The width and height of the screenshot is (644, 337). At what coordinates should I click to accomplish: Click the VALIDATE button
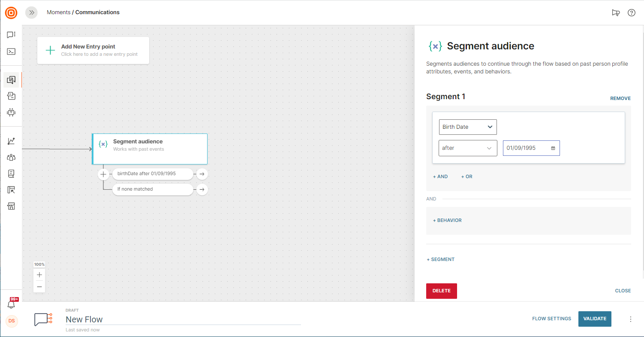point(594,319)
